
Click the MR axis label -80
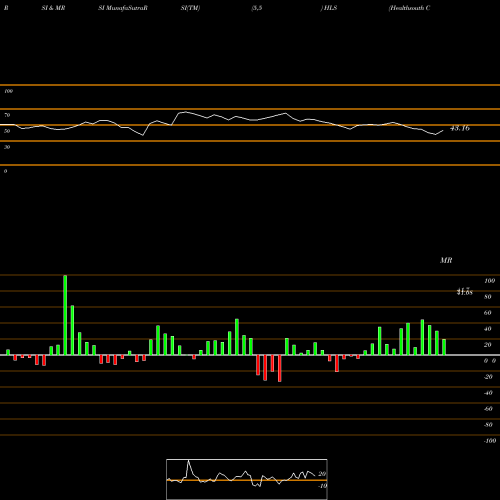[488, 425]
